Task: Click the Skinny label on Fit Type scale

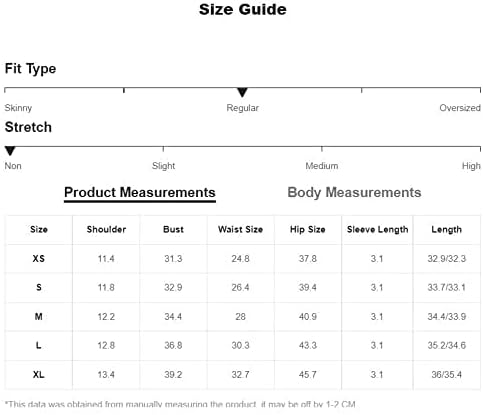Action: tap(18, 108)
